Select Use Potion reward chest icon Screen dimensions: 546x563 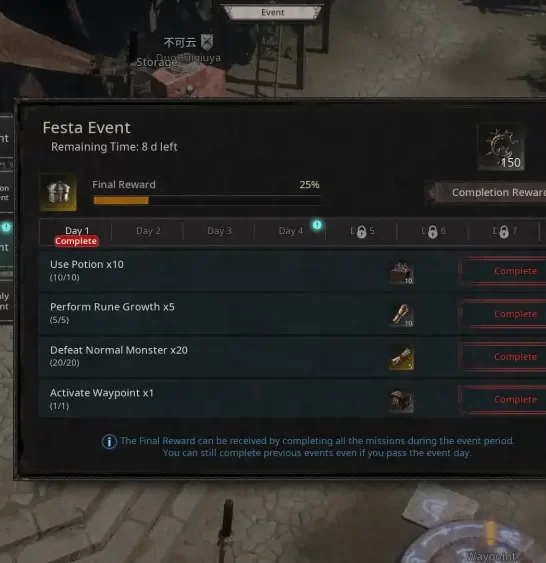pos(401,272)
